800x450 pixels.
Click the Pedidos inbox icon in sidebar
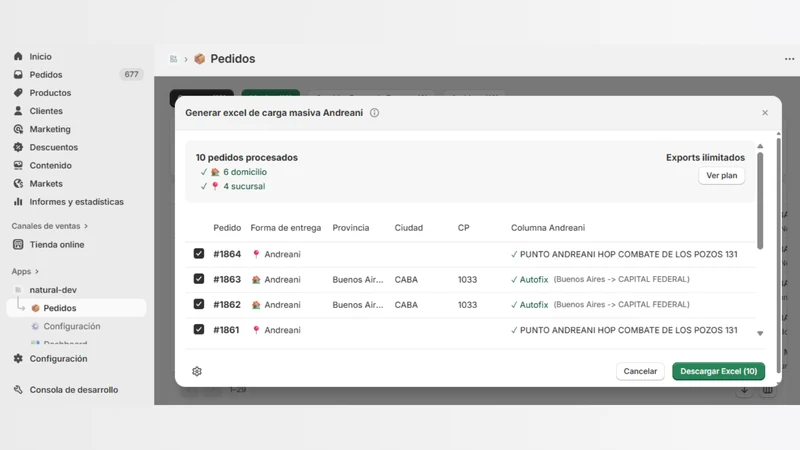click(18, 74)
